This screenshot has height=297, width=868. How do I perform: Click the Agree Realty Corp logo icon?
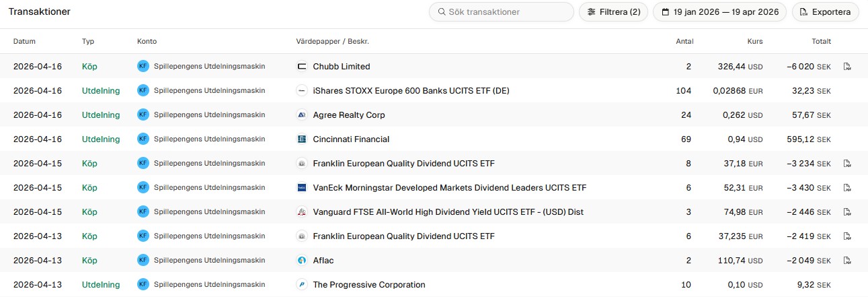(x=302, y=115)
